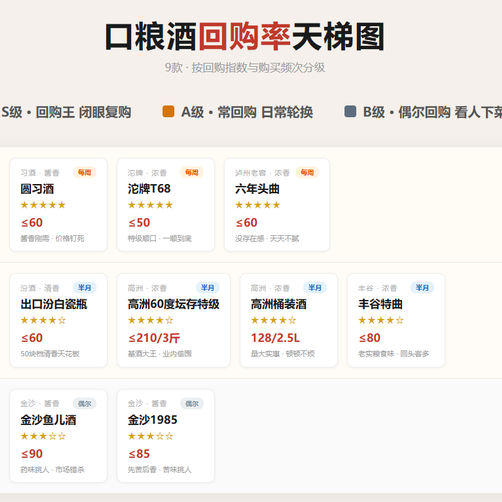Click the tagline under 沱牌T68 price
Screen dimensions: 502x502
[x=160, y=239]
